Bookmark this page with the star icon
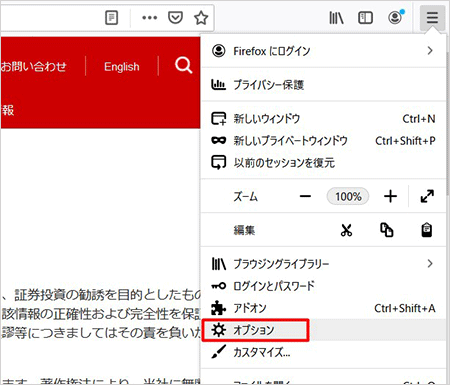This screenshot has width=450, height=385. [201, 18]
